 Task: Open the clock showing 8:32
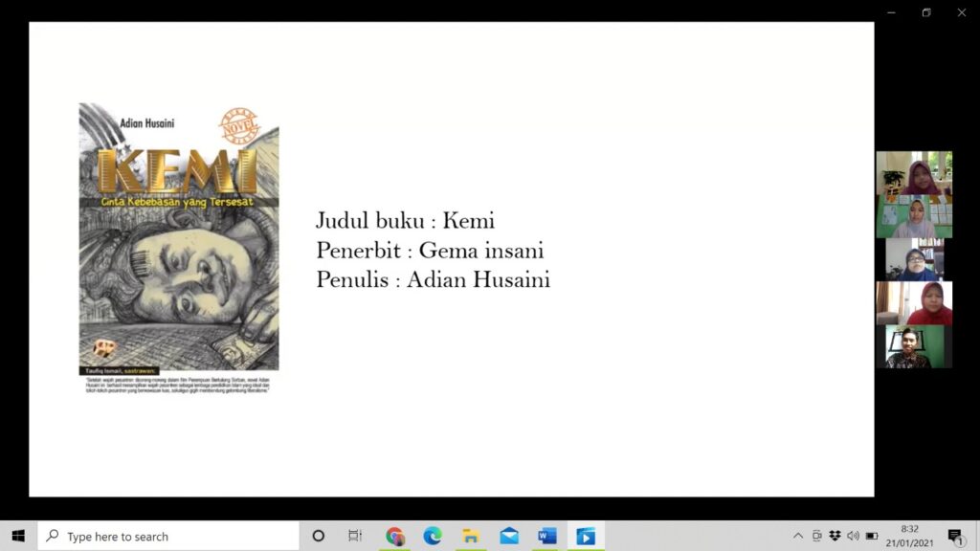tap(909, 529)
